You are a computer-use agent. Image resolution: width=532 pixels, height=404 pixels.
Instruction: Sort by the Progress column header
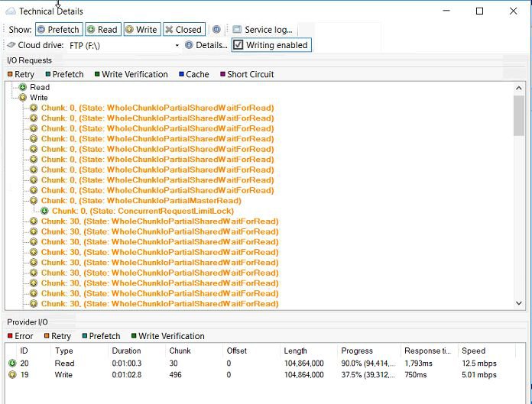click(368, 351)
